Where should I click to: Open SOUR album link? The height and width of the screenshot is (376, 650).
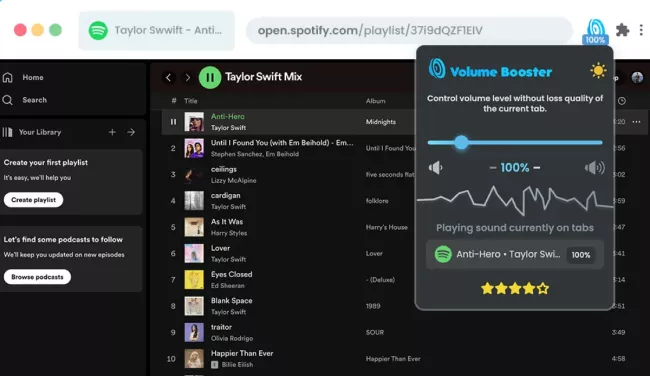375,332
